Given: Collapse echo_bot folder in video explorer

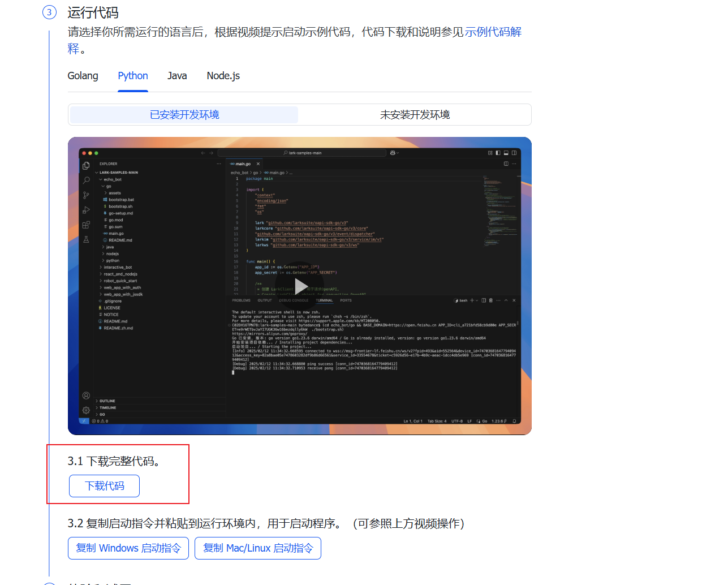Looking at the screenshot, I should tap(111, 179).
